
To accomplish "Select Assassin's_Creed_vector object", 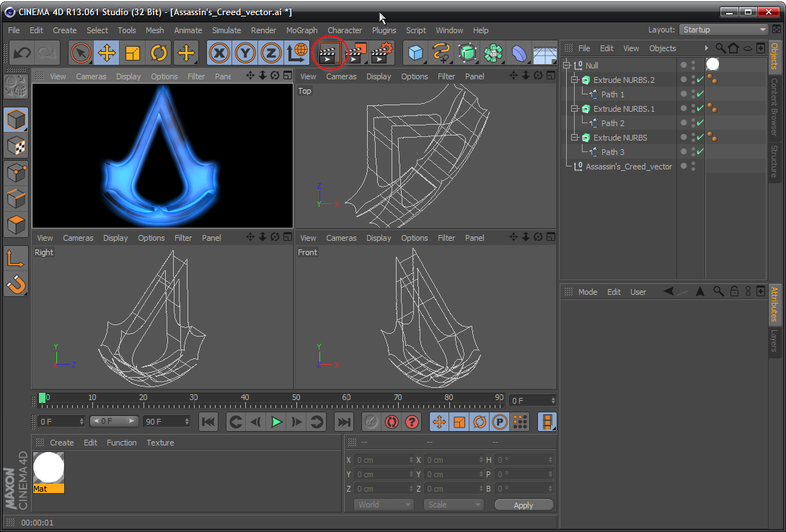I will tap(629, 167).
